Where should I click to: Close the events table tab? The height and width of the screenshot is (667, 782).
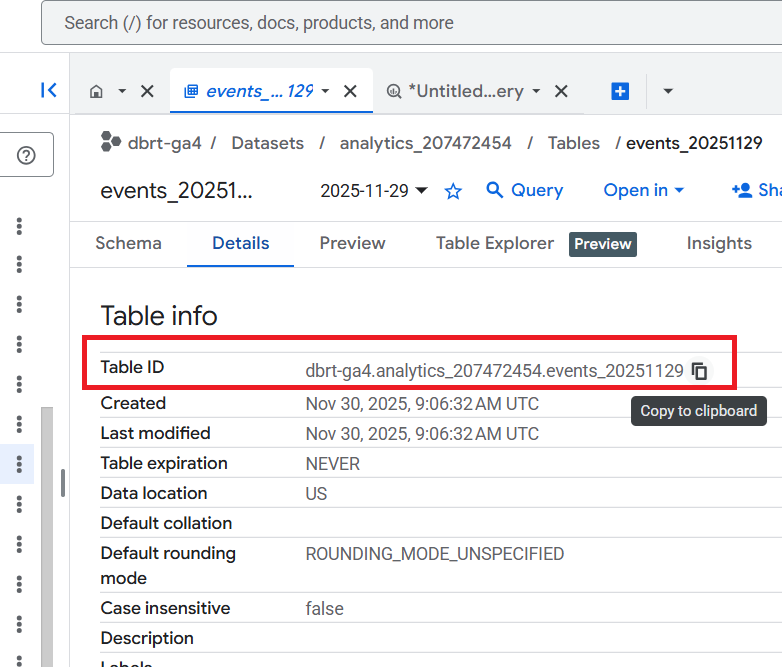point(350,91)
